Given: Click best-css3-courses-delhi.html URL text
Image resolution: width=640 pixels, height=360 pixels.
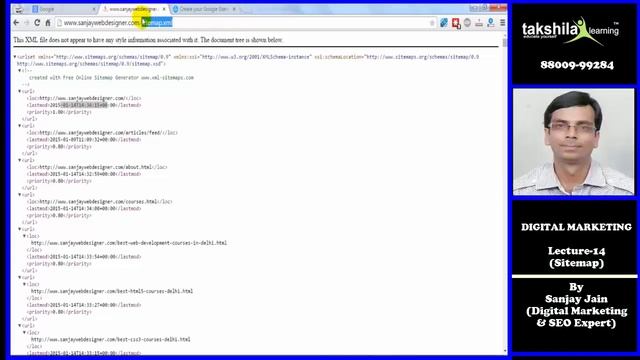Looking at the screenshot, I should pyautogui.click(x=111, y=339).
